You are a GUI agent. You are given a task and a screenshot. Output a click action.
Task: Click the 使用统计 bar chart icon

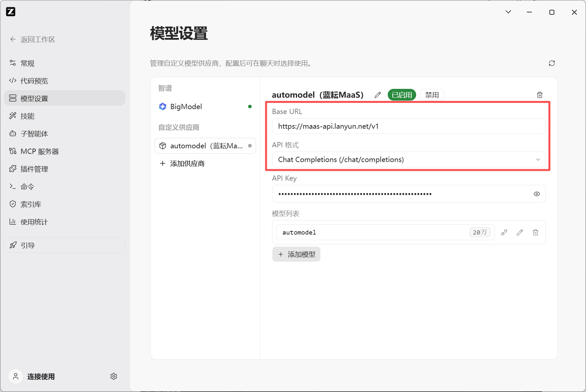point(13,221)
